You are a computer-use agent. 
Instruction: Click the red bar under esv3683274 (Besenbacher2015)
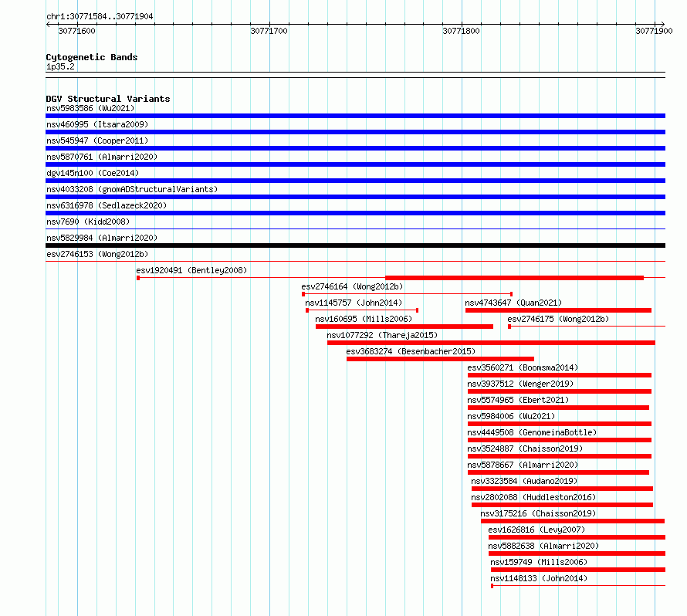(x=440, y=359)
